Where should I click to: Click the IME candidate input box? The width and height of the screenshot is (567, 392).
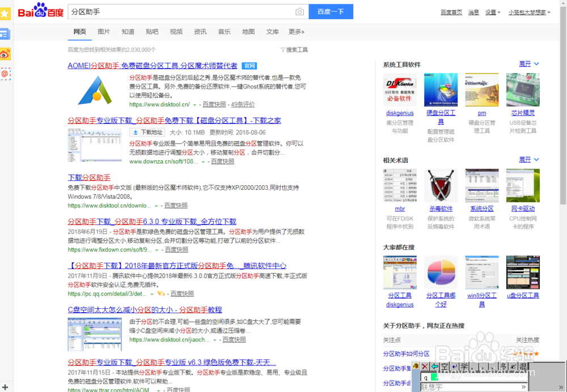click(x=473, y=377)
